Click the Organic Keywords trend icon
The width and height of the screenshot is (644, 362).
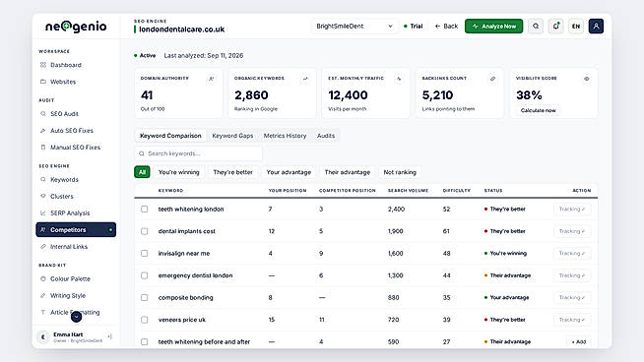(305, 79)
